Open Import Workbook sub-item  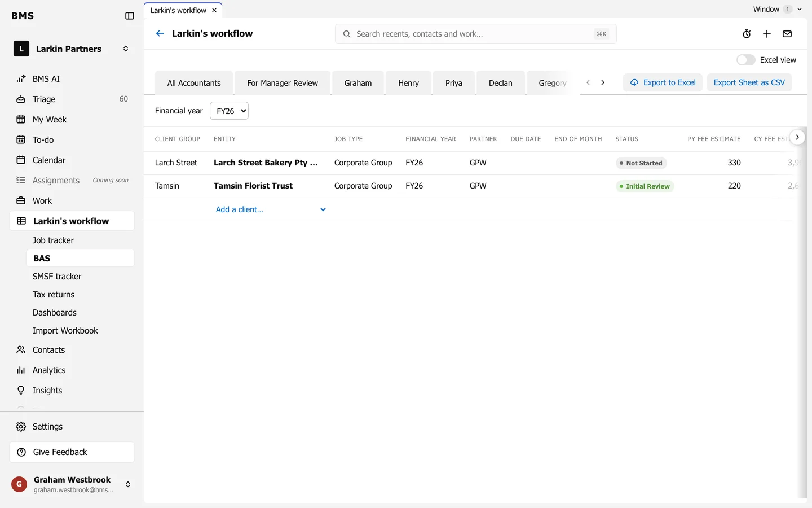pos(80,330)
